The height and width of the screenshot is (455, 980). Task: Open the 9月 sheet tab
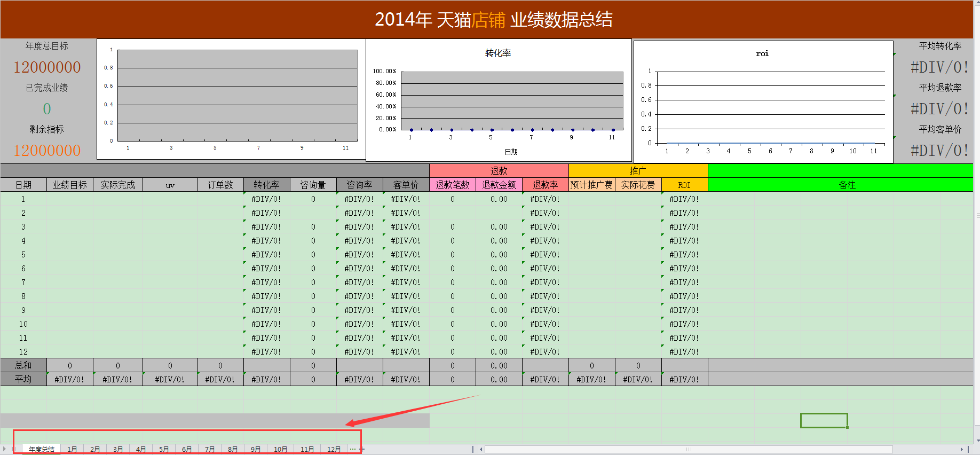pos(256,449)
